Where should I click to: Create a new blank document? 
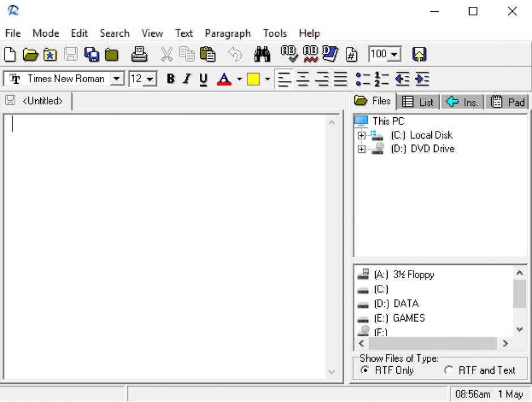(x=10, y=54)
